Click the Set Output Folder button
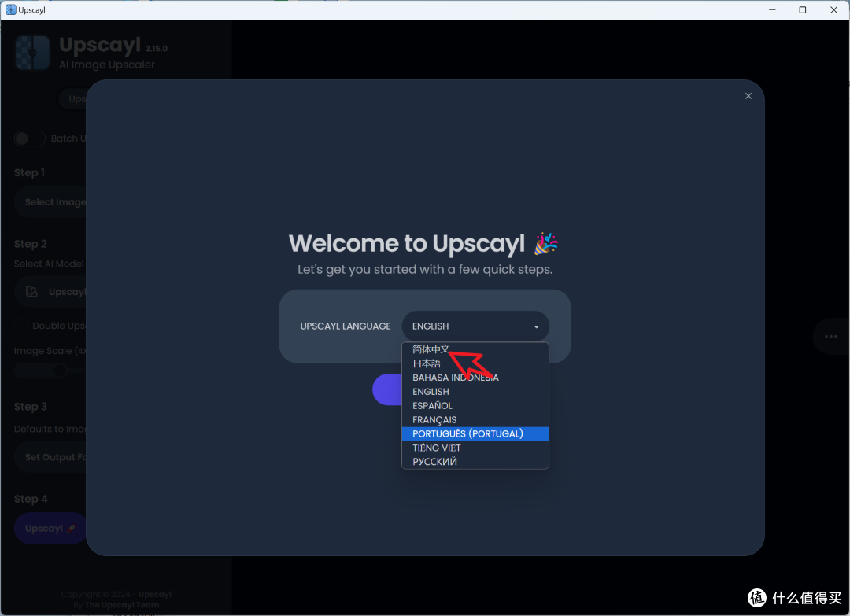The width and height of the screenshot is (850, 616). click(x=50, y=457)
